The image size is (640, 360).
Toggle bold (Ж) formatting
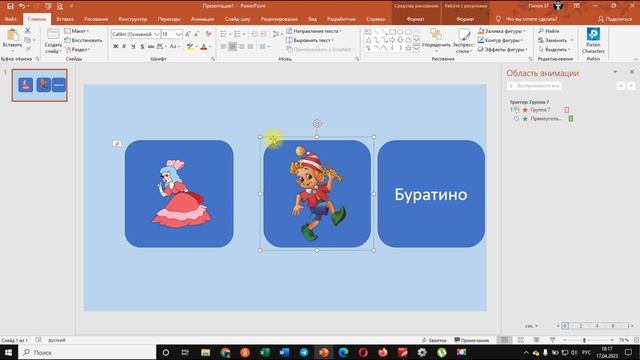click(116, 47)
